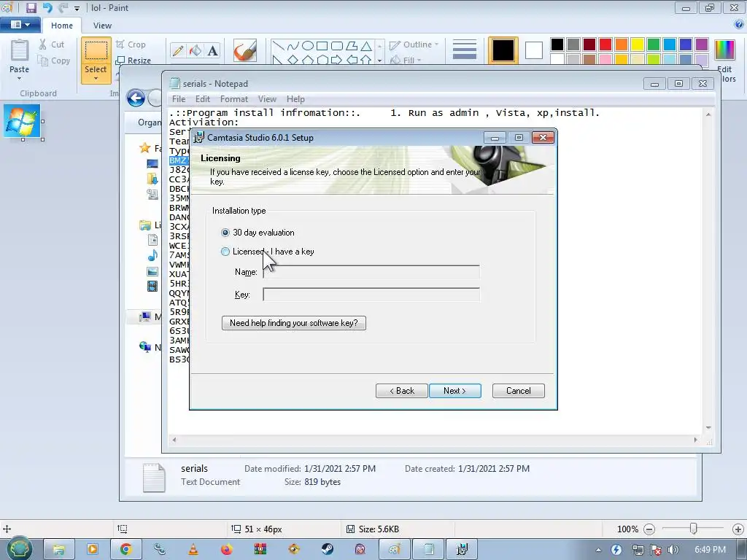Select Licensed - I have a key option
The image size is (747, 560).
[225, 252]
